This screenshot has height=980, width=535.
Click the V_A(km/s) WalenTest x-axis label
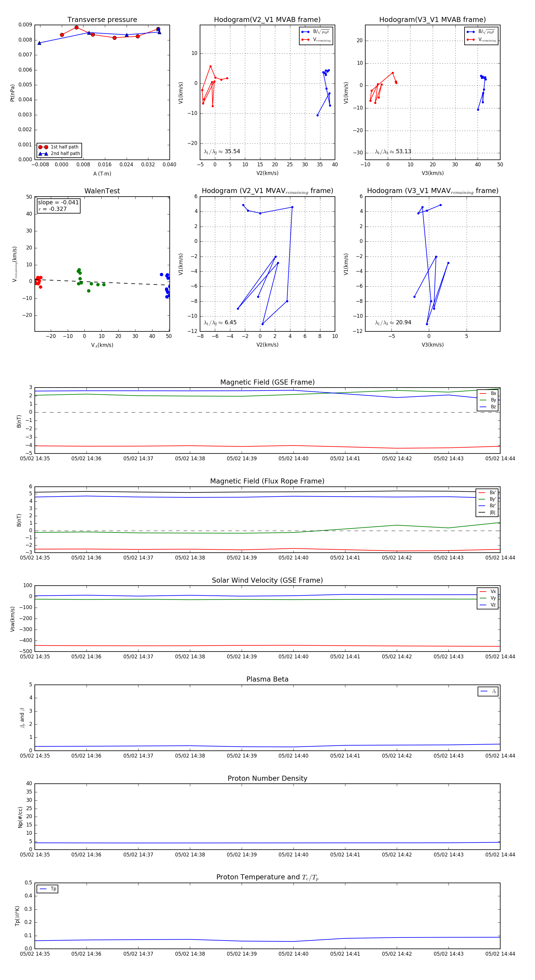[102, 345]
